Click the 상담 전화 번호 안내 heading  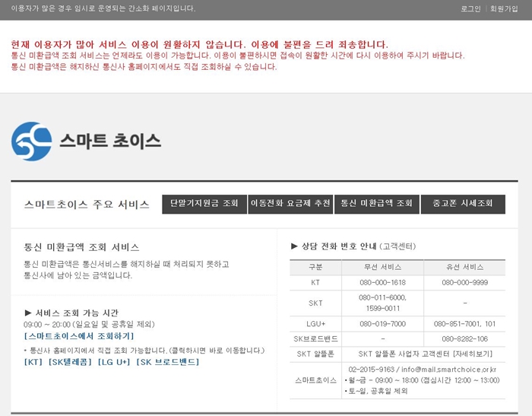(x=339, y=246)
